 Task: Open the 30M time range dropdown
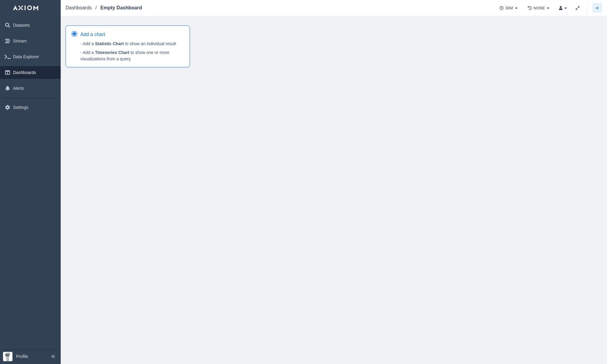click(509, 8)
